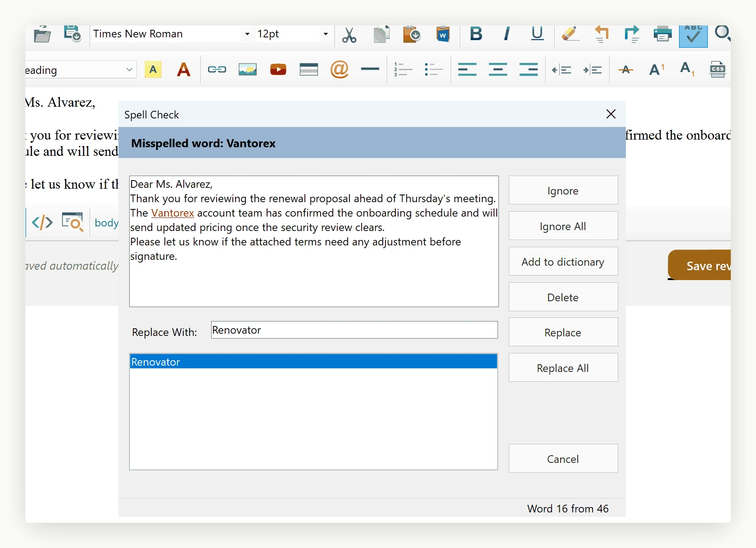The width and height of the screenshot is (756, 548).
Task: Click the Superscript icon
Action: pyautogui.click(x=656, y=70)
